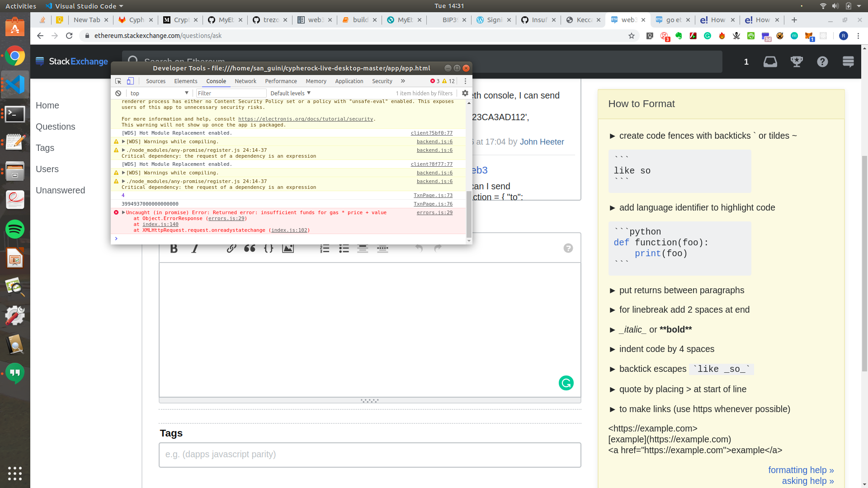Viewport: 868px width, 488px height.
Task: Open achievements trophy icon
Action: tap(797, 62)
